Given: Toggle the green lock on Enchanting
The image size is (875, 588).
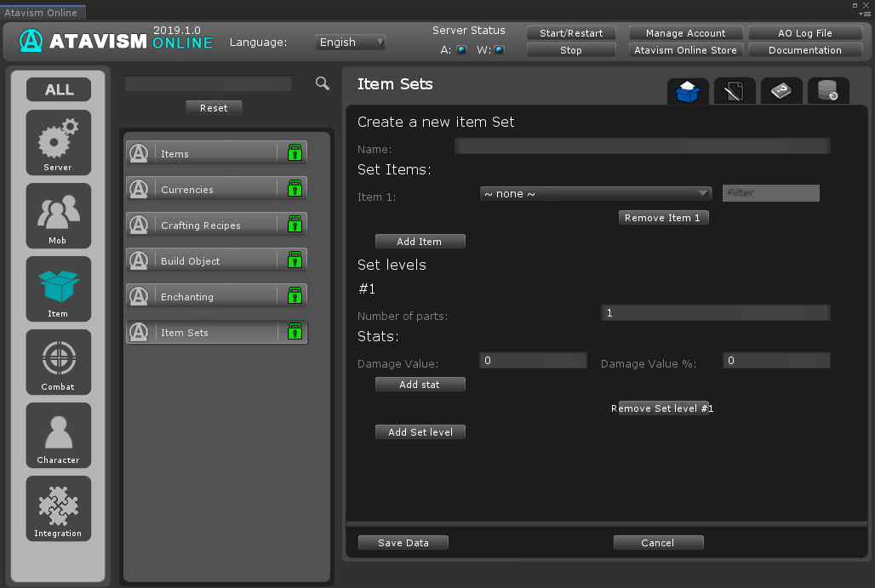Looking at the screenshot, I should pyautogui.click(x=295, y=296).
